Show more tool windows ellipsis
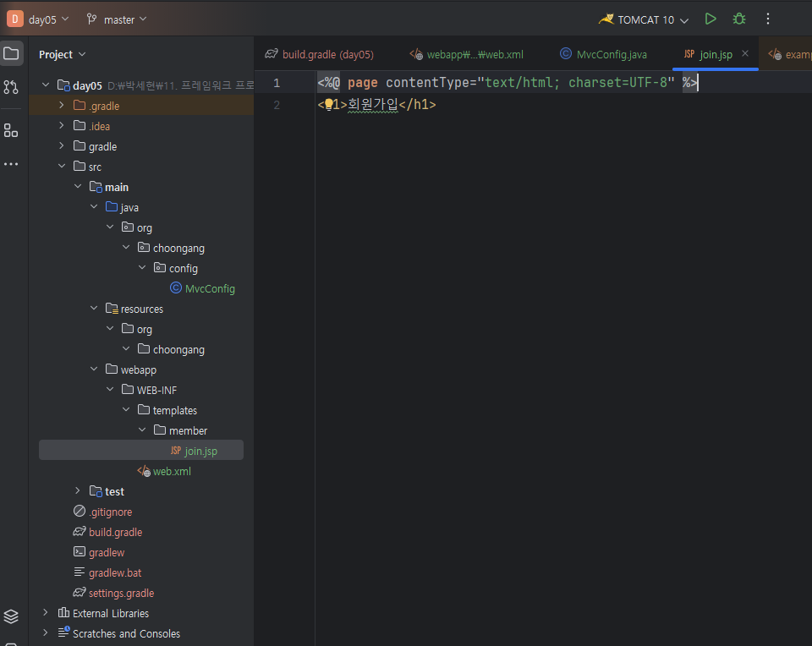The image size is (812, 646). [x=11, y=164]
